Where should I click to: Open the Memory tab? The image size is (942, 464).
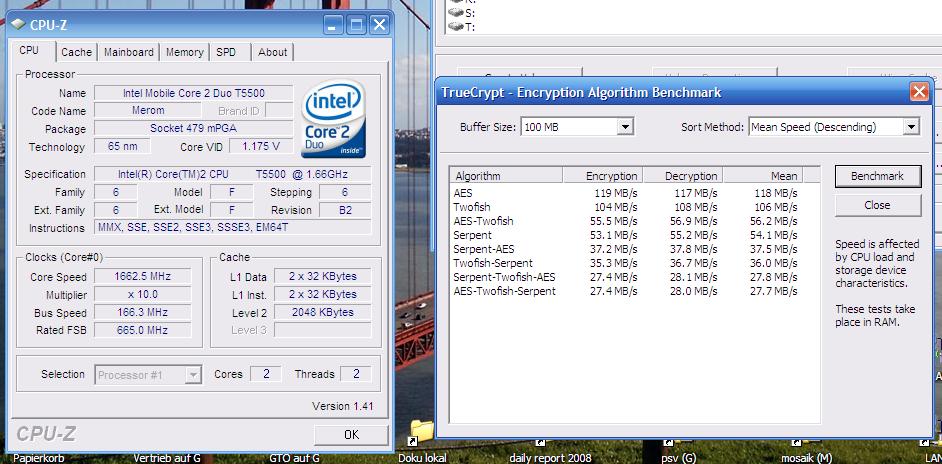[184, 52]
